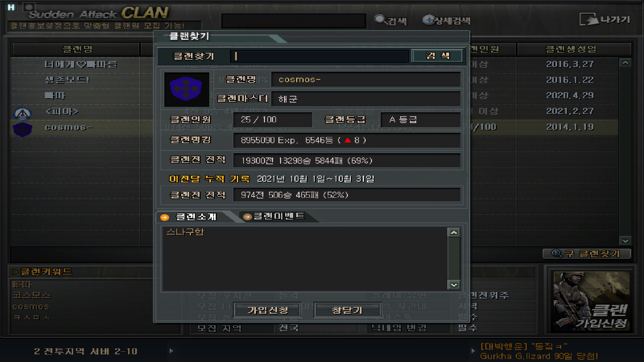
Task: Click arrow beside the news ticker
Action: click(x=473, y=351)
